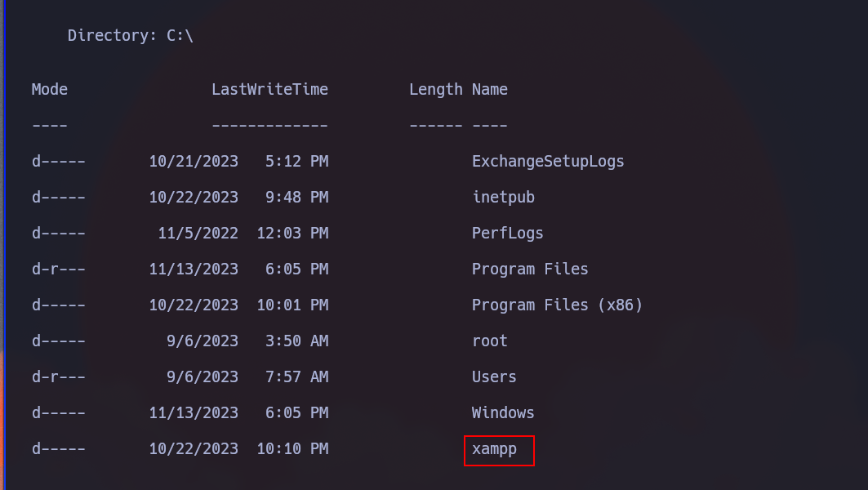868x490 pixels.
Task: Click the Directory: C:\ path text
Action: [x=130, y=35]
